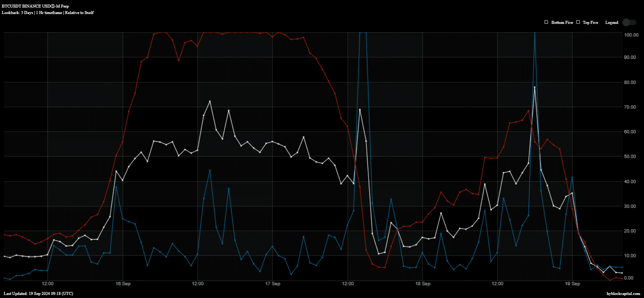
Task: Click the 90.00 y-axis label
Action: click(630, 57)
